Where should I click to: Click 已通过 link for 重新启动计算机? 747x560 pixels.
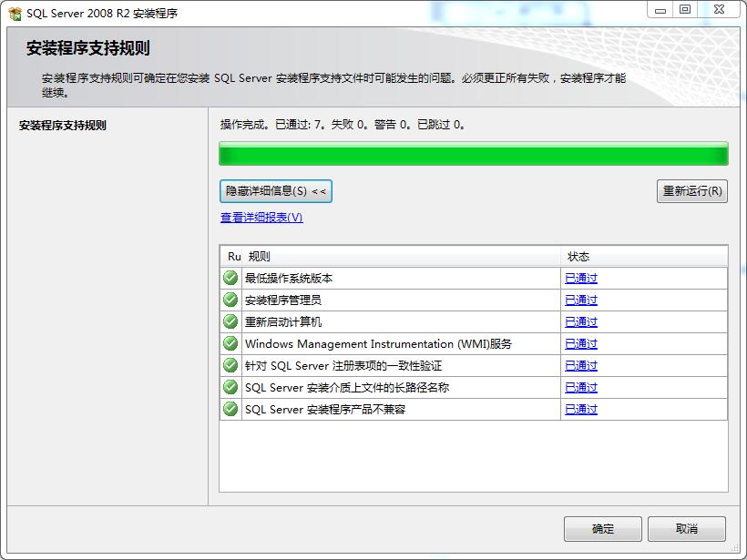[580, 322]
